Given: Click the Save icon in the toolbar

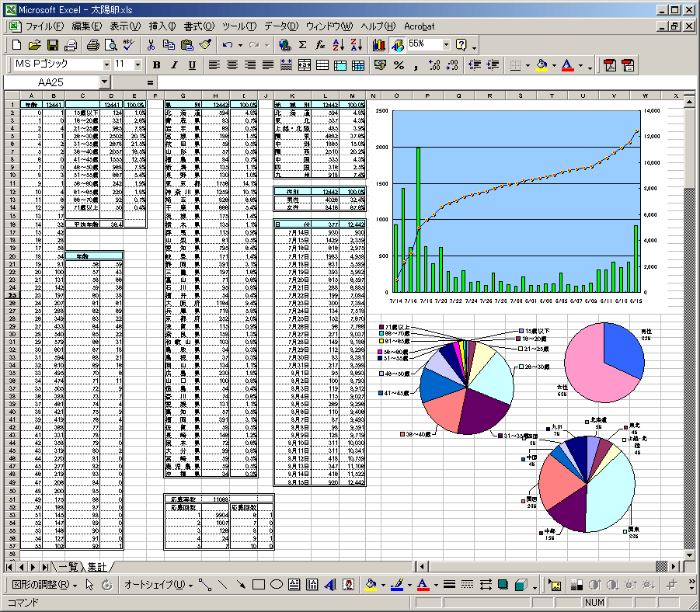Looking at the screenshot, I should (x=53, y=45).
